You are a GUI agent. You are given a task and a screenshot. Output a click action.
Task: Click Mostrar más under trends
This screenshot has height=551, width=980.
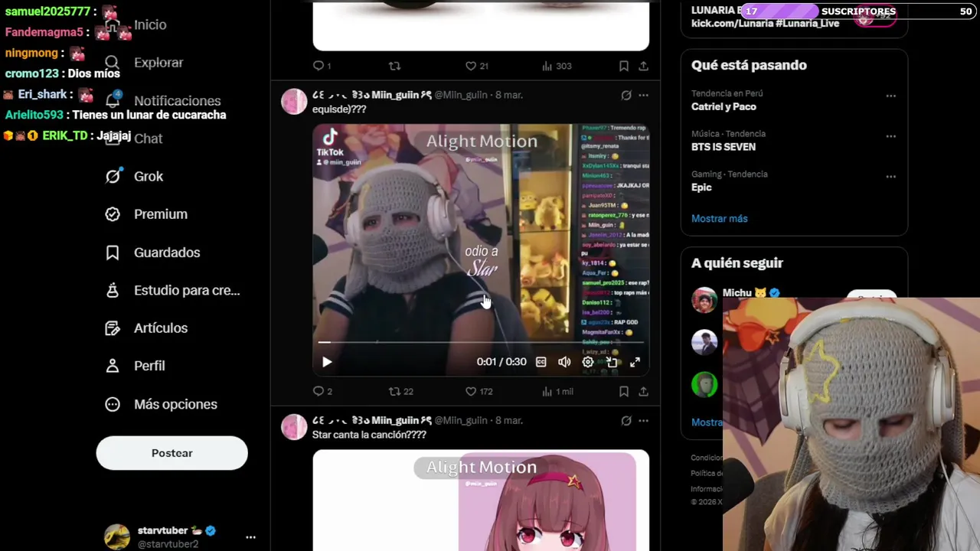click(720, 218)
